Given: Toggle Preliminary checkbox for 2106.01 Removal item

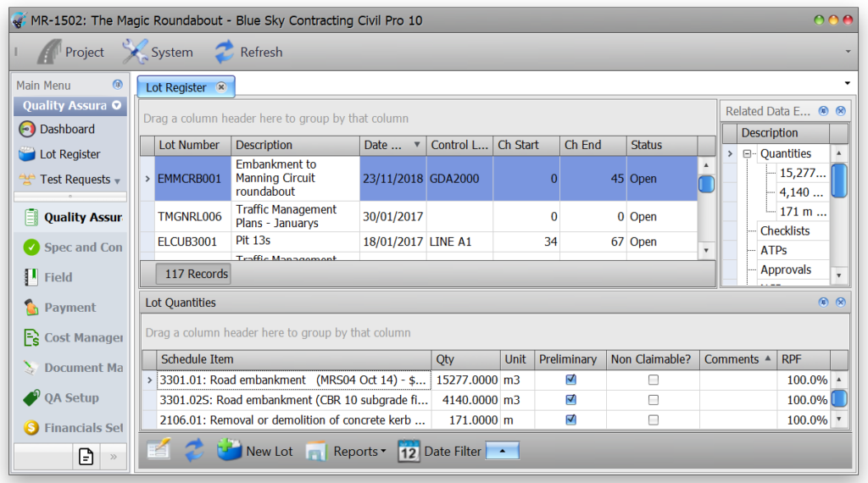Looking at the screenshot, I should 570,419.
